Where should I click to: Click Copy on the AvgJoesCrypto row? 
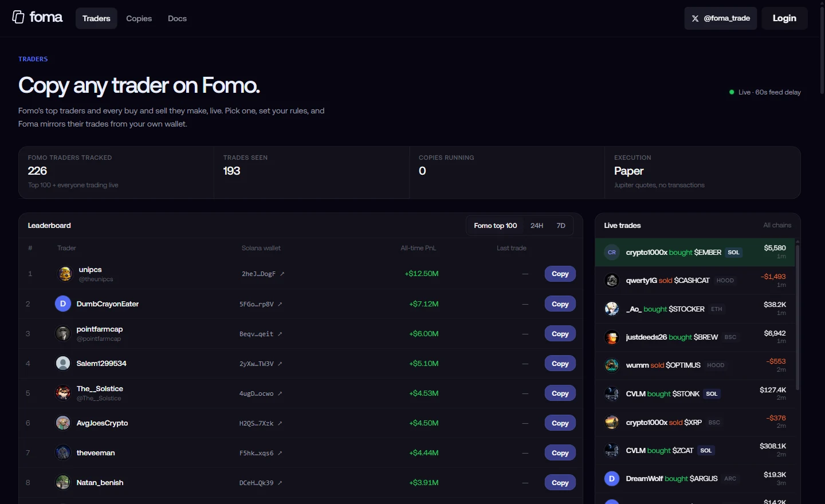coord(560,423)
